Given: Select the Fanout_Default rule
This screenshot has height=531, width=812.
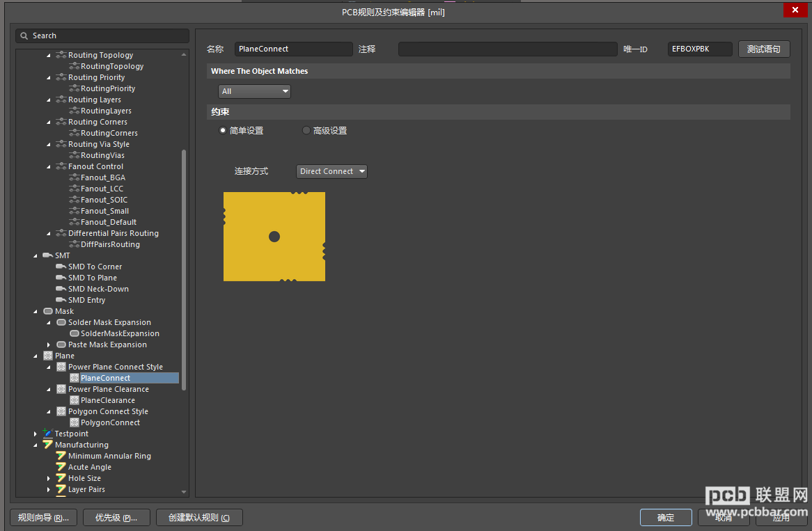Looking at the screenshot, I should [x=108, y=222].
